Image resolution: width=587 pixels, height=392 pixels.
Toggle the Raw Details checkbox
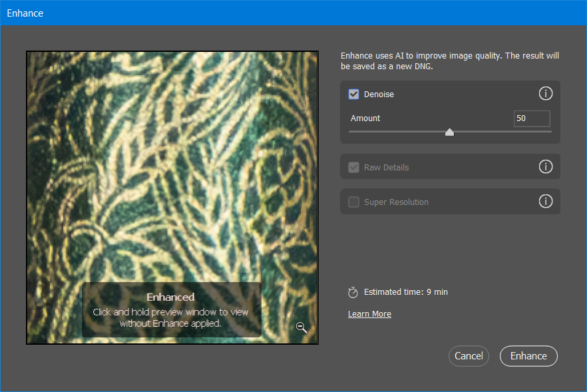pyautogui.click(x=353, y=167)
